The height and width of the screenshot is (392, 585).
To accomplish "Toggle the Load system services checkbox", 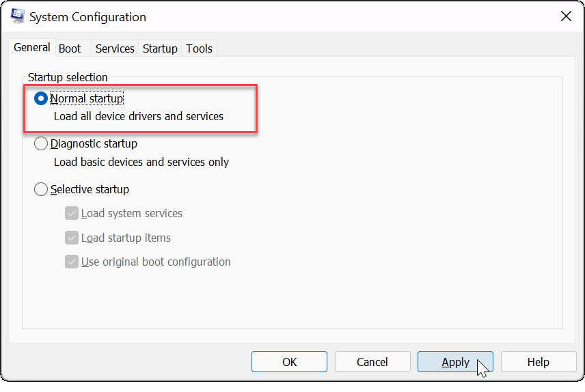I will point(72,214).
